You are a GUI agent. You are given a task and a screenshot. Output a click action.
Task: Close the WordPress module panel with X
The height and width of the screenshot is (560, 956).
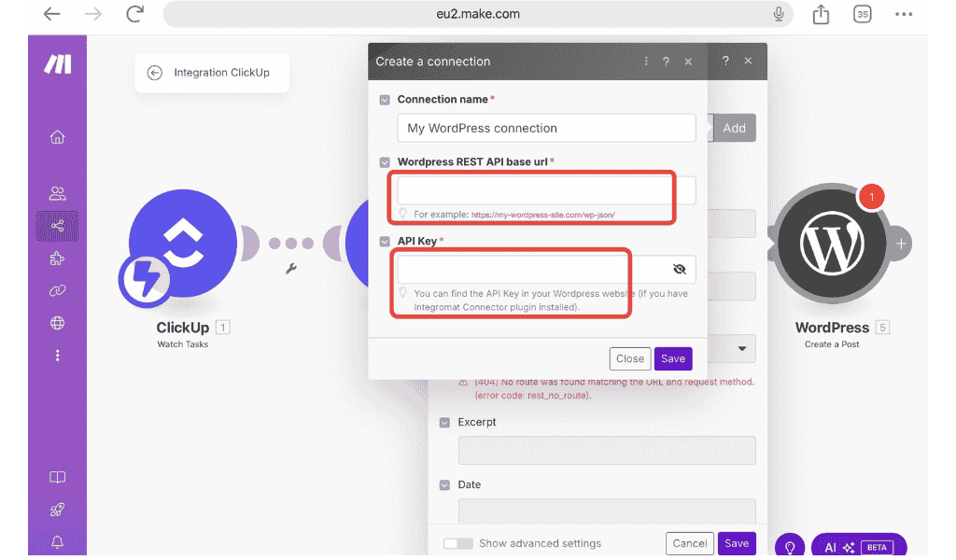tap(748, 61)
